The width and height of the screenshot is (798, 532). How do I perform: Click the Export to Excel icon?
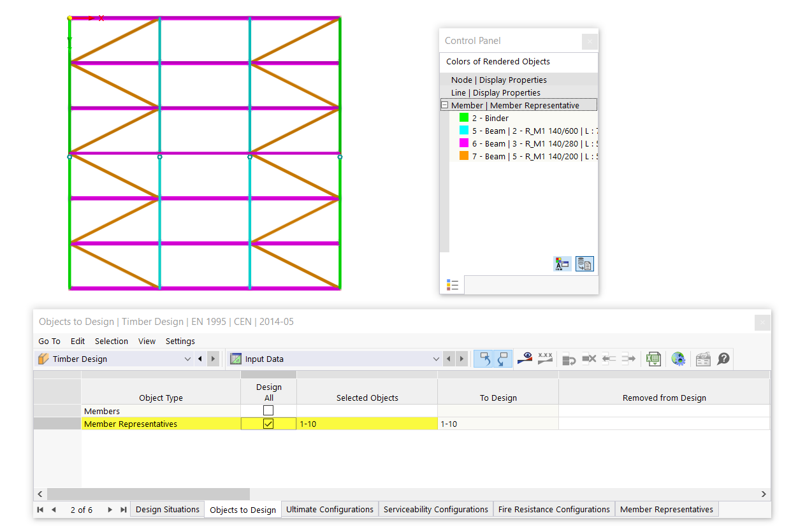[x=653, y=359]
